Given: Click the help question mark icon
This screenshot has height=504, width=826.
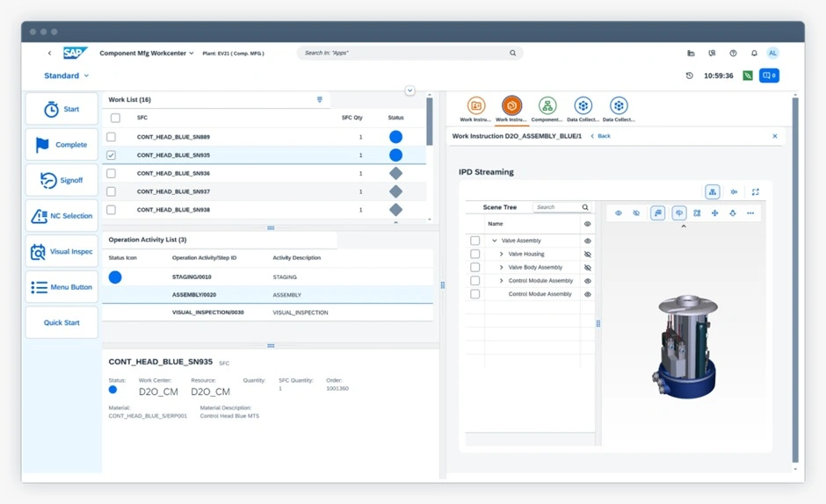Looking at the screenshot, I should point(733,54).
